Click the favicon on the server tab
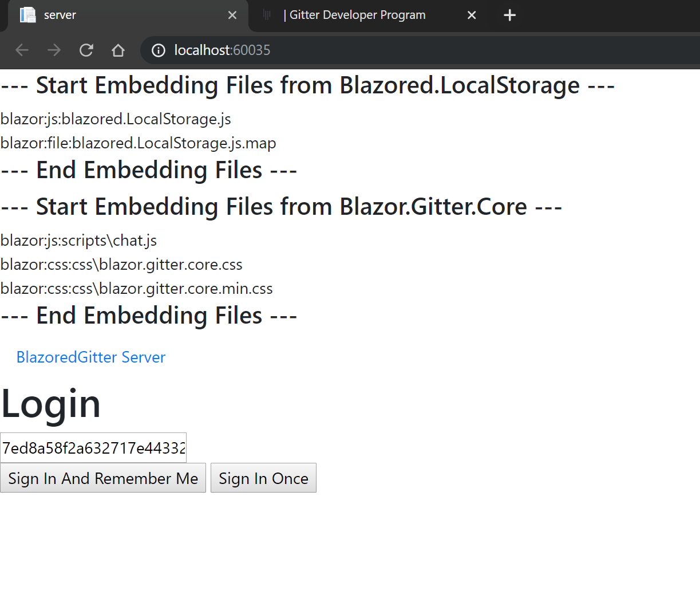 click(27, 15)
